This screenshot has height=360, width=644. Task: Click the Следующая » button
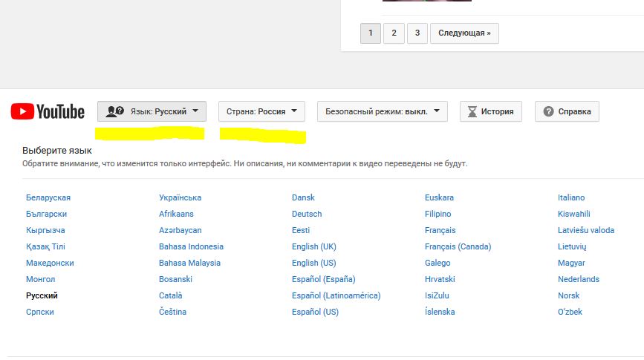tap(464, 33)
